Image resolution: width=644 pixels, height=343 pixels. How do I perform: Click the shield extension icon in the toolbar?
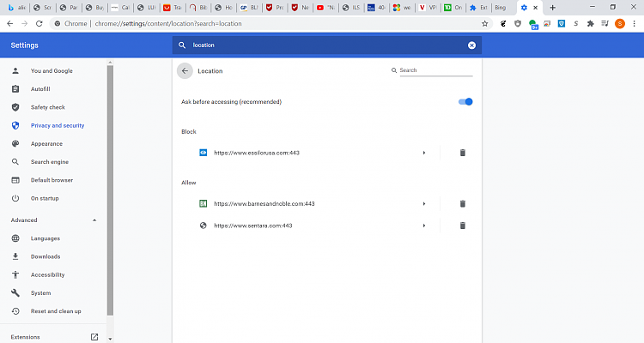518,24
